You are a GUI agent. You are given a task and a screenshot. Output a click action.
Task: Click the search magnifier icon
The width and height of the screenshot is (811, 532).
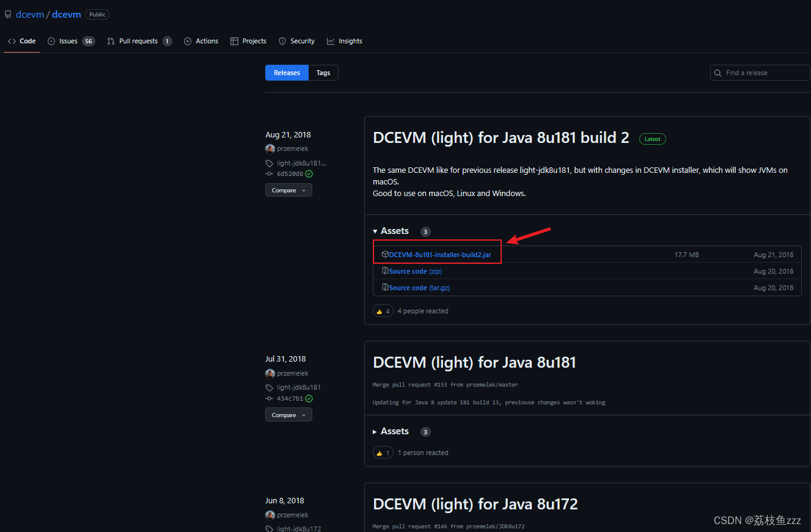pos(718,73)
